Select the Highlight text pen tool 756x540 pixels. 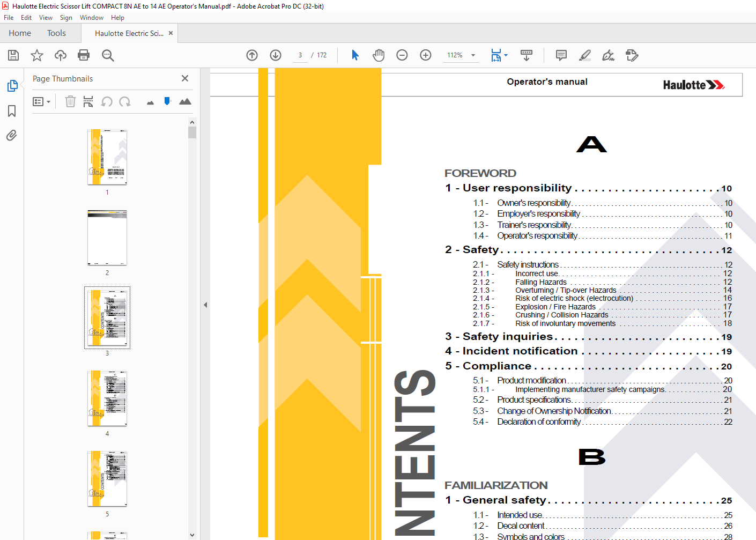(585, 55)
